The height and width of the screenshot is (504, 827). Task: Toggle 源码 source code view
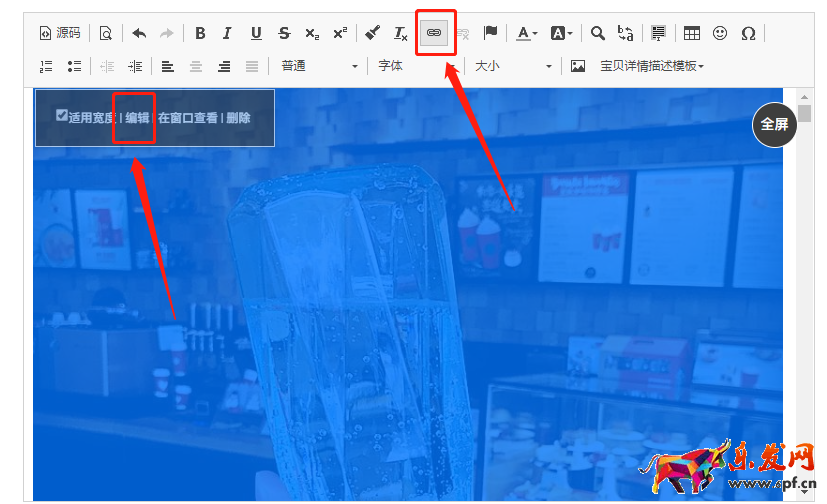pos(60,33)
